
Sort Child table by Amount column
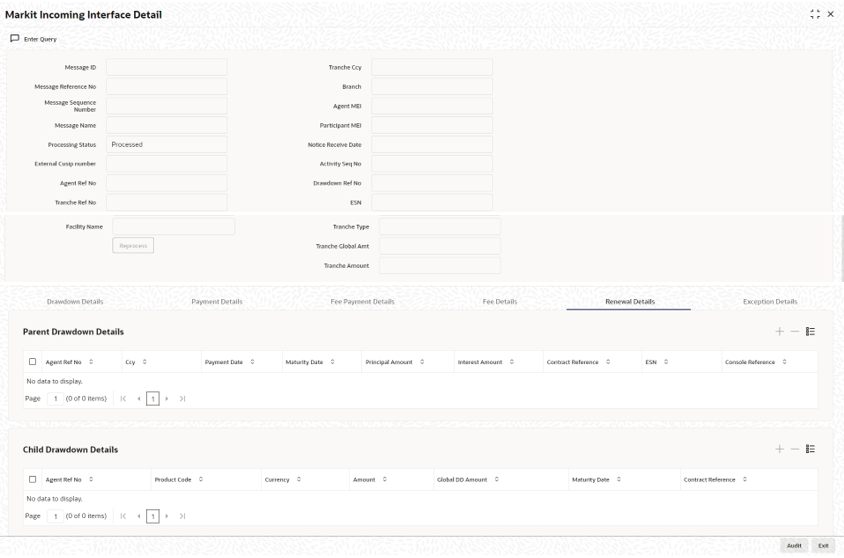click(384, 479)
